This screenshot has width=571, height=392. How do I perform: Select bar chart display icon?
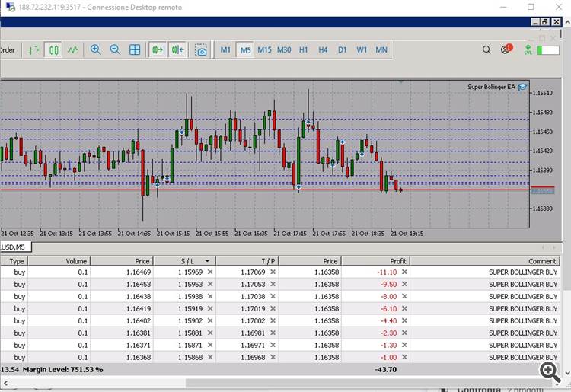pyautogui.click(x=33, y=50)
